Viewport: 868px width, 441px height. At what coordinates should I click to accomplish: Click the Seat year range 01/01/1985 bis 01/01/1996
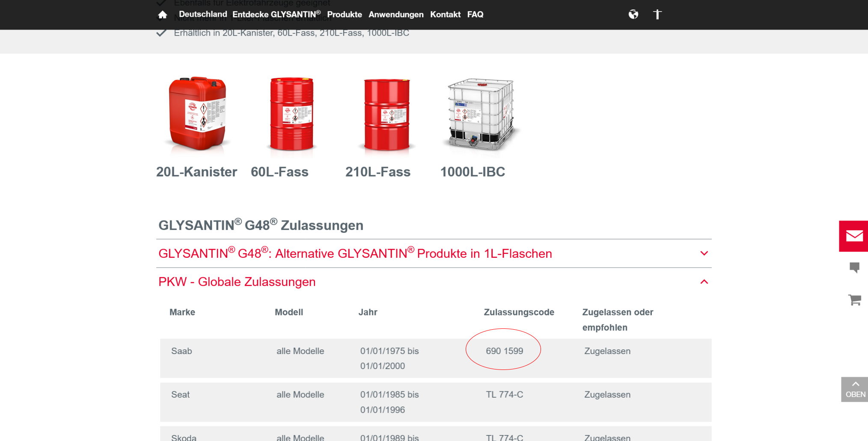point(389,402)
